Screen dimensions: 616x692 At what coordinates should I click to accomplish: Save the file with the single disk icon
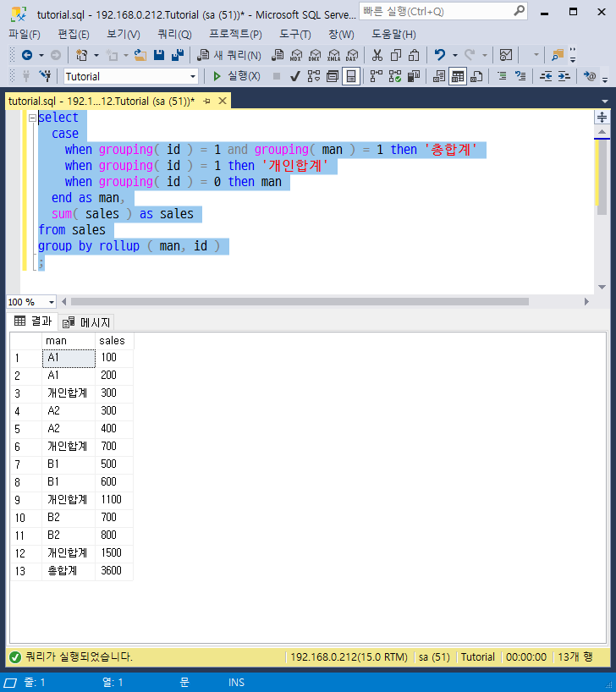pyautogui.click(x=159, y=55)
